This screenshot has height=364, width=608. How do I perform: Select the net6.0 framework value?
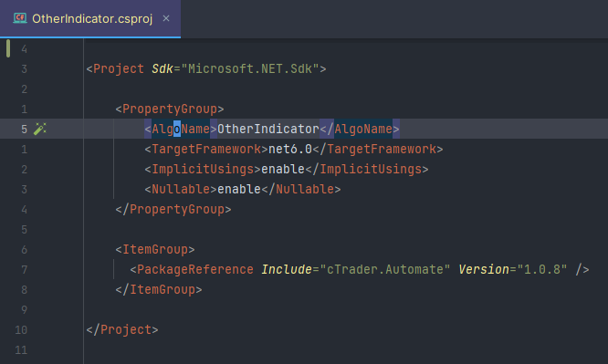[290, 149]
